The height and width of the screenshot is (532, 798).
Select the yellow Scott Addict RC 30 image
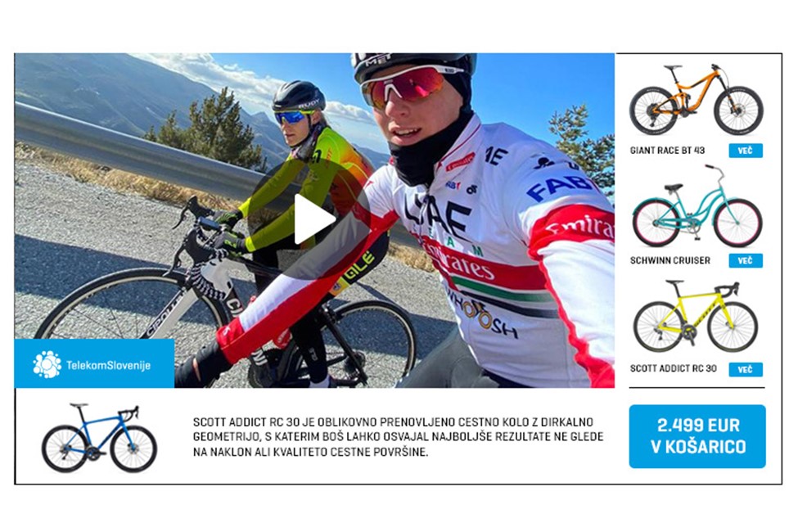coord(696,316)
